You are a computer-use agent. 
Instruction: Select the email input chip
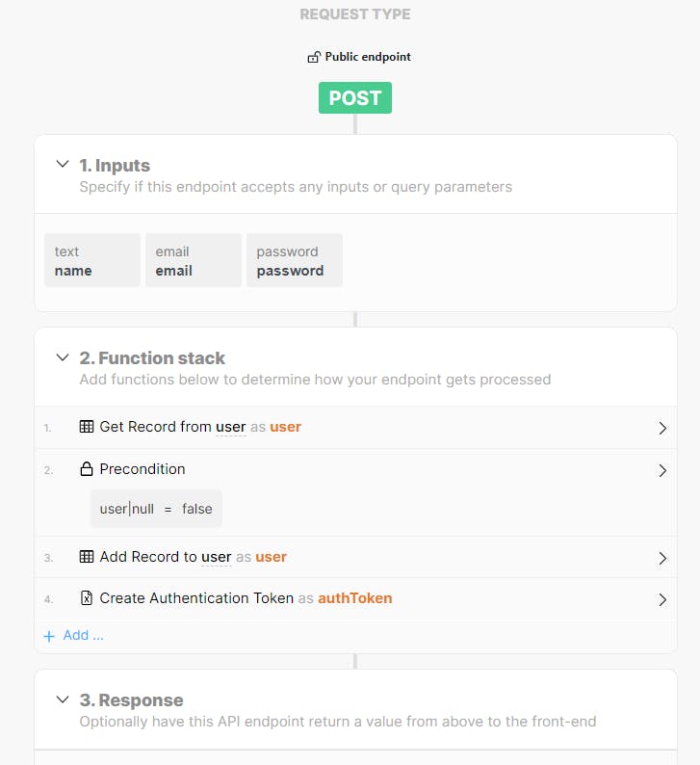194,260
